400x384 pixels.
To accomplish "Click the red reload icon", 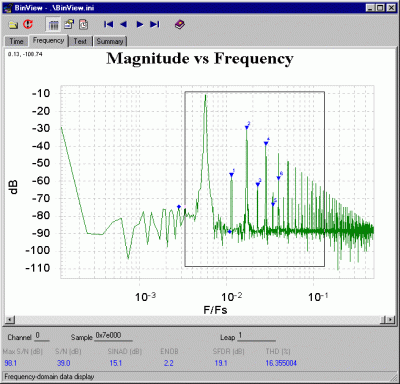I will click(28, 24).
